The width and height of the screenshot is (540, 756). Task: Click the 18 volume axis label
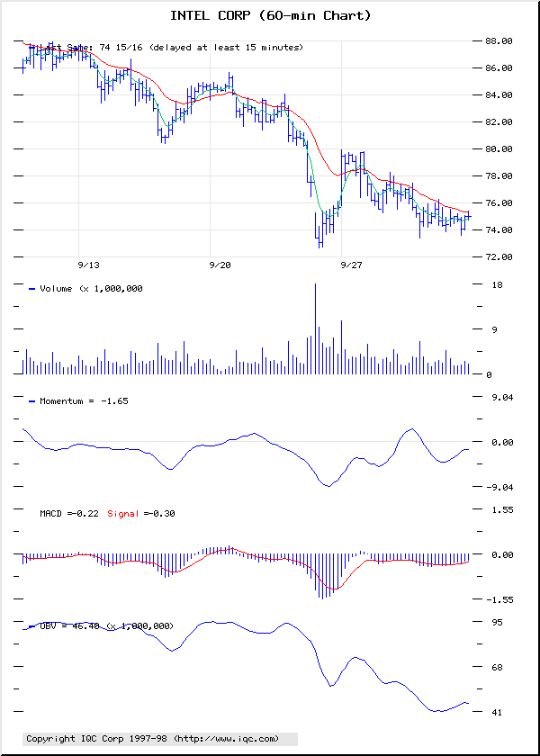pos(497,285)
